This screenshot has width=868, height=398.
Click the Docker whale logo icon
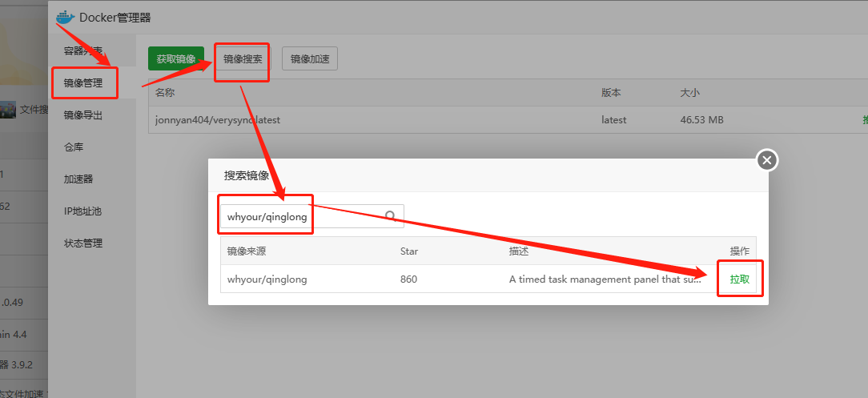click(64, 17)
